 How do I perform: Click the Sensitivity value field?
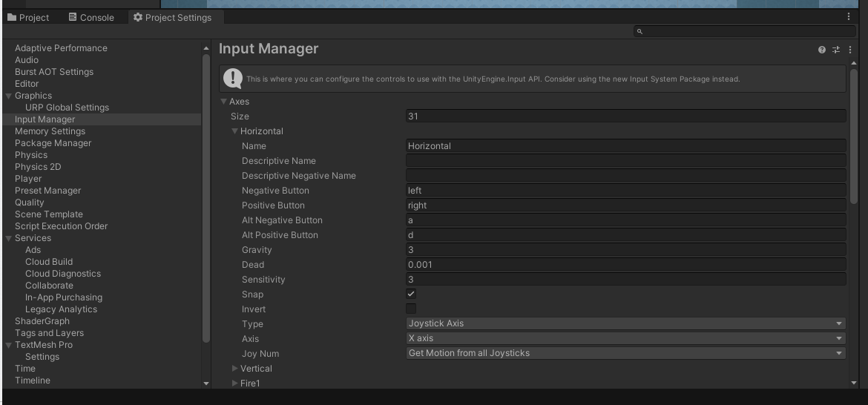[625, 280]
